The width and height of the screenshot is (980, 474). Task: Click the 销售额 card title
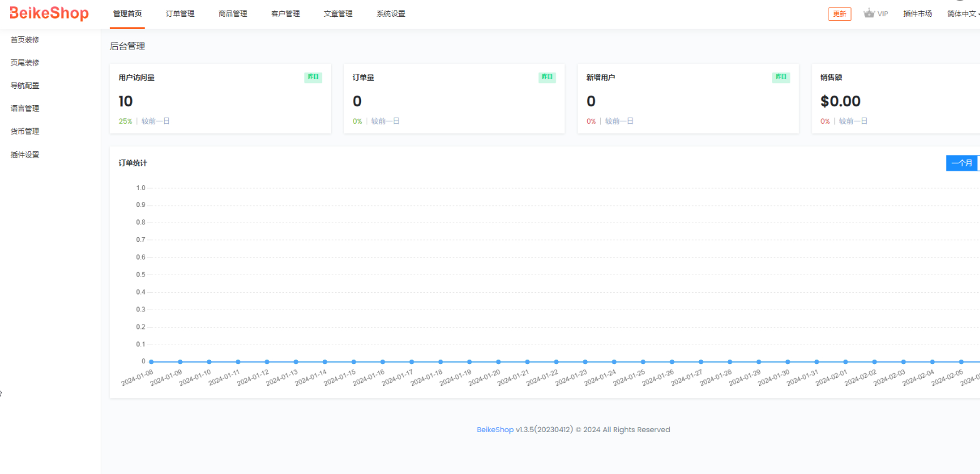(x=831, y=78)
